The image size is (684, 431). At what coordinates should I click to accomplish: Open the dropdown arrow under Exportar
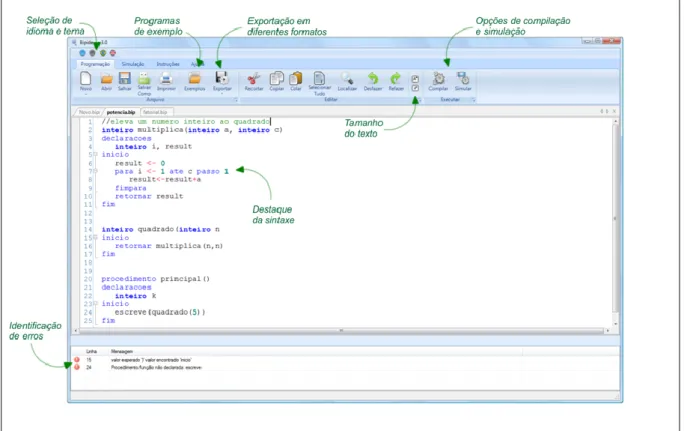pyautogui.click(x=222, y=94)
